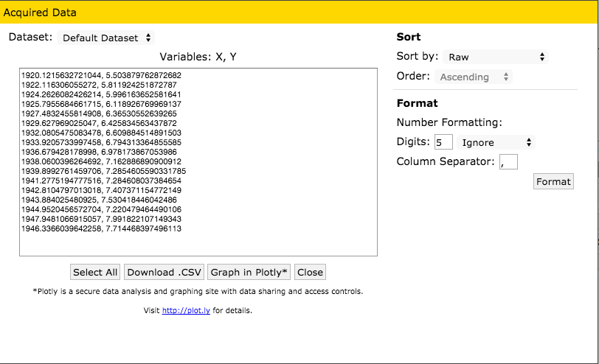Click the Select All button
The height and width of the screenshot is (364, 599).
pos(95,272)
